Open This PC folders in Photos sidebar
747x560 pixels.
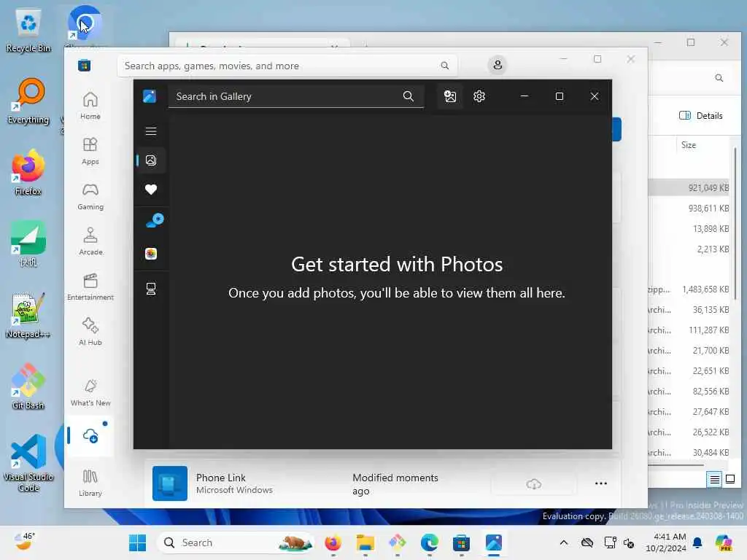click(151, 289)
